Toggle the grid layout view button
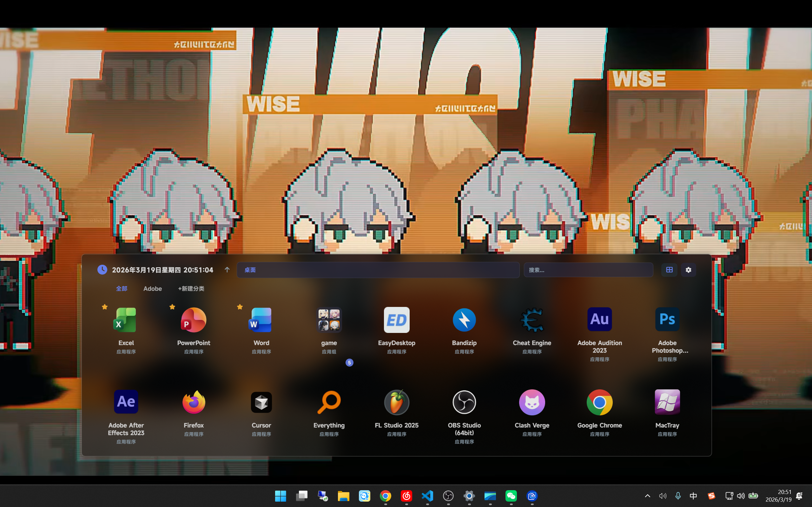812x507 pixels. (670, 270)
